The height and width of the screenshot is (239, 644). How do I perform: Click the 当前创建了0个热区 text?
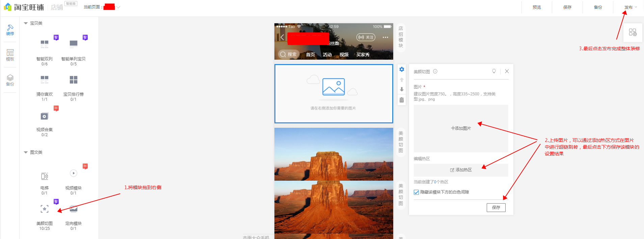(x=431, y=182)
